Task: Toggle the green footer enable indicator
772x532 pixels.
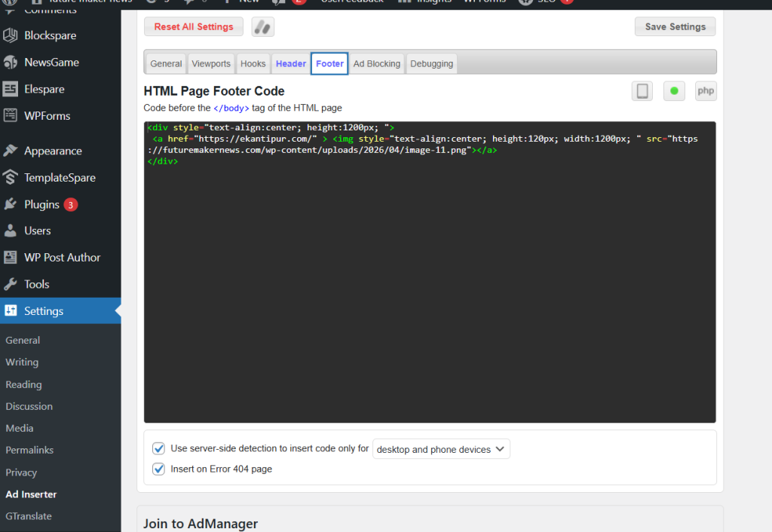Action: click(674, 91)
